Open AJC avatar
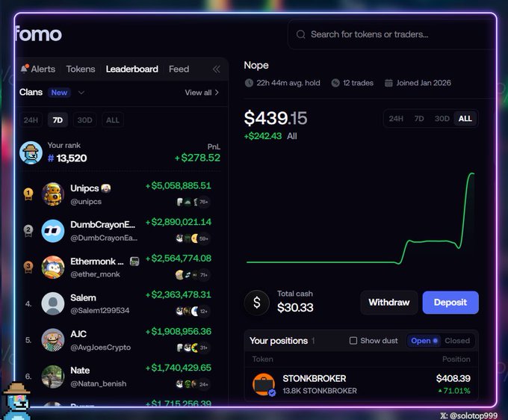The width and height of the screenshot is (508, 420). coord(53,340)
